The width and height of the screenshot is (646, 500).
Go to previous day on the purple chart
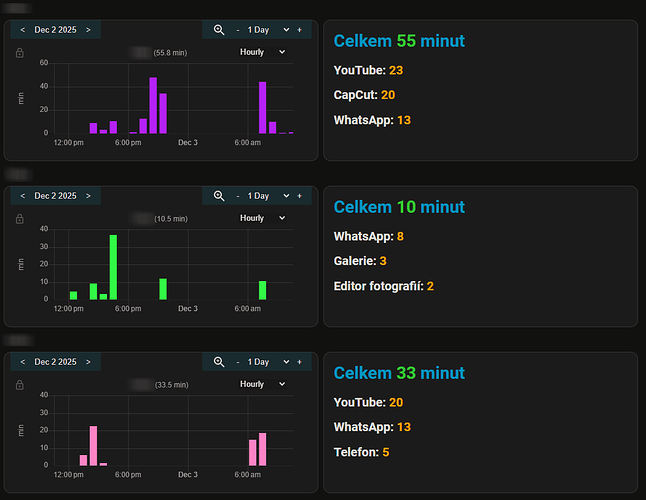tap(23, 30)
